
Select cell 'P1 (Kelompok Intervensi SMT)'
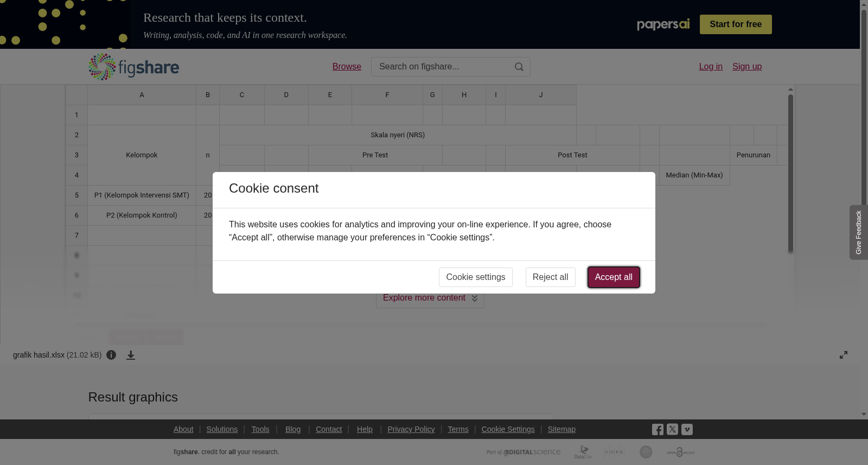tap(142, 195)
